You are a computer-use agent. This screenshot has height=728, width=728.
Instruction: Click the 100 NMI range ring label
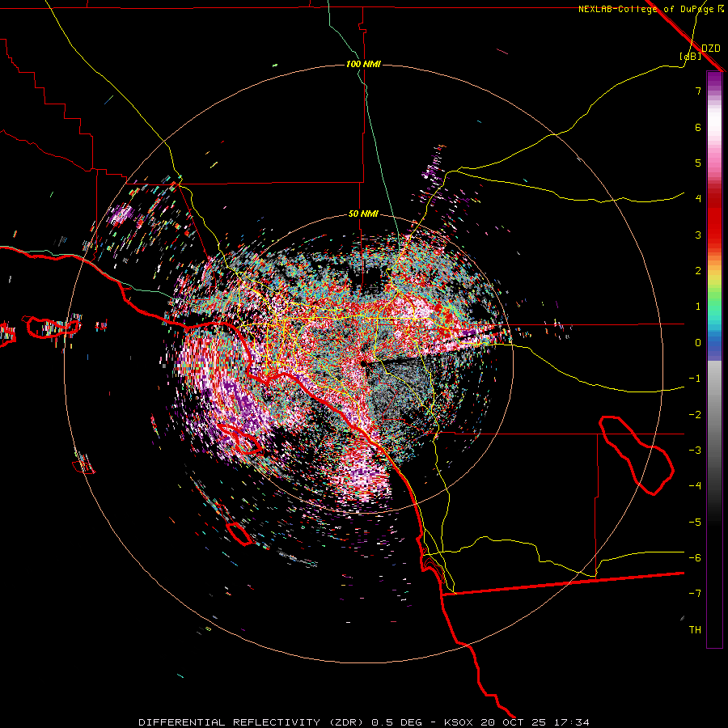363,64
